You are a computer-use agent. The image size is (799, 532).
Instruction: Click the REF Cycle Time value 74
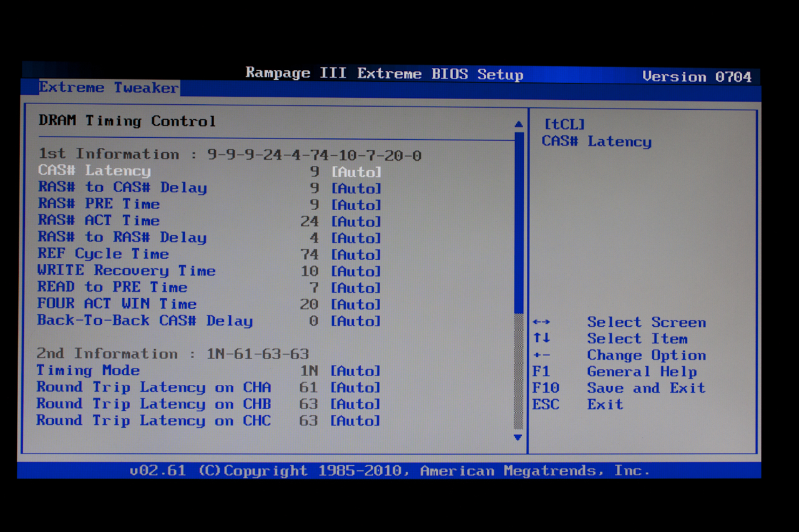click(x=309, y=254)
